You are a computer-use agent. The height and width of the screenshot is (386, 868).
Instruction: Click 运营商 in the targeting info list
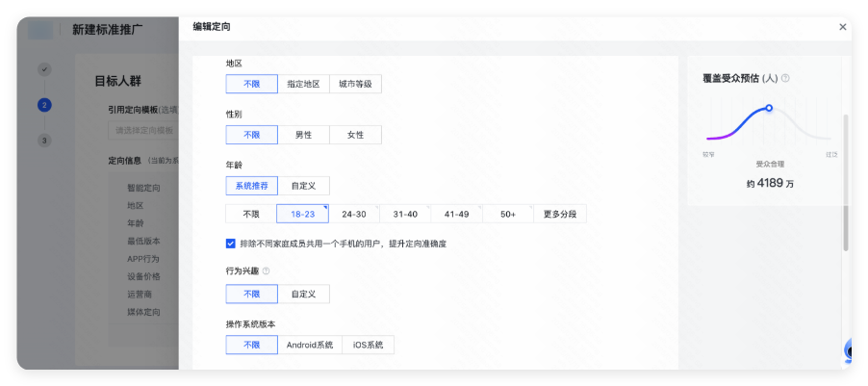[x=140, y=294]
